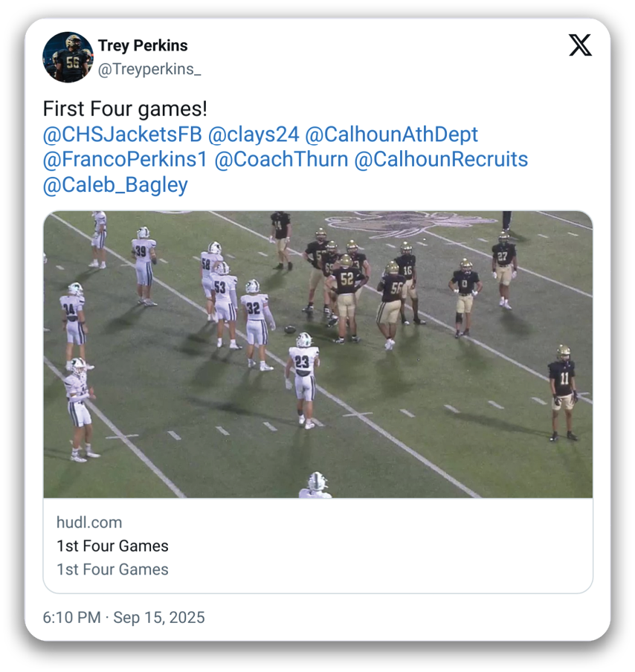Click the "First Four games!" tweet text
635x672 pixels.
click(125, 109)
